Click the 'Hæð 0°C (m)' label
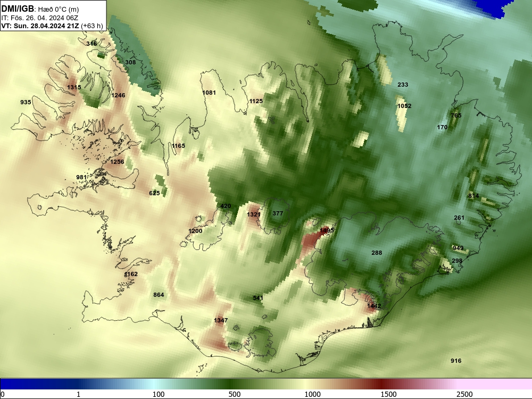Screen dimensions: 532x399 [x=59, y=10]
